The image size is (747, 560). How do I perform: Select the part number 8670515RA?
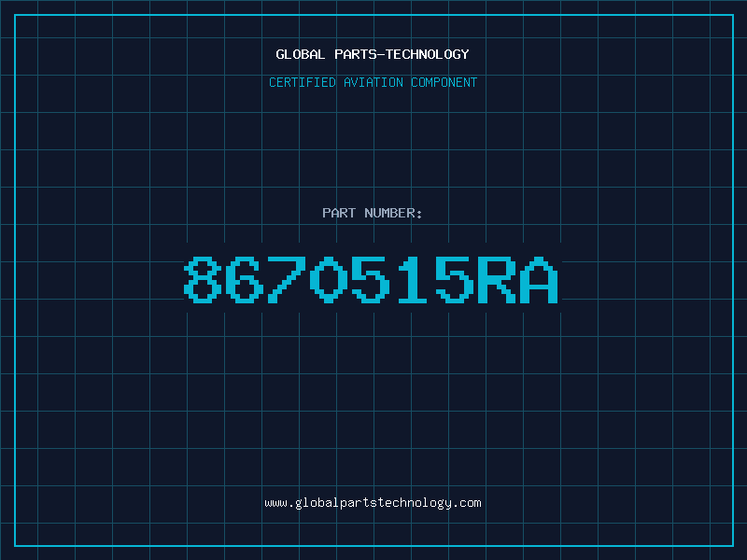point(371,280)
